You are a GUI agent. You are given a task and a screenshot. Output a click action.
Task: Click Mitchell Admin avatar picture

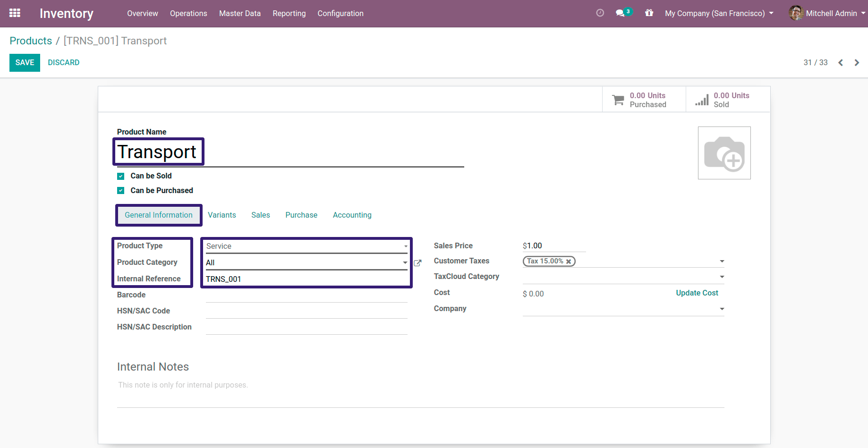pos(796,13)
